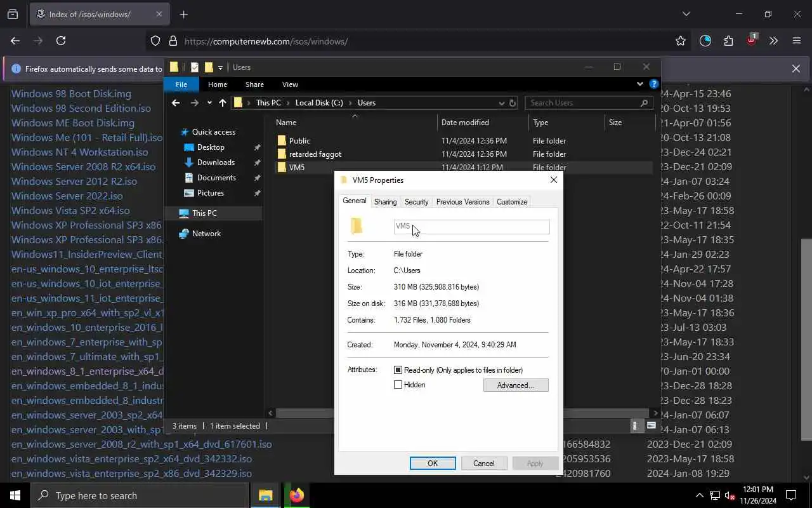Dismiss the Firefox data notification bar
Image resolution: width=812 pixels, height=508 pixels.
tap(796, 69)
